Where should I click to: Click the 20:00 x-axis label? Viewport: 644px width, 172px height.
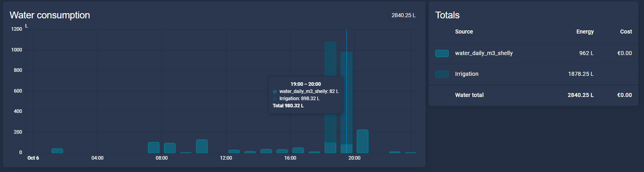pyautogui.click(x=354, y=158)
